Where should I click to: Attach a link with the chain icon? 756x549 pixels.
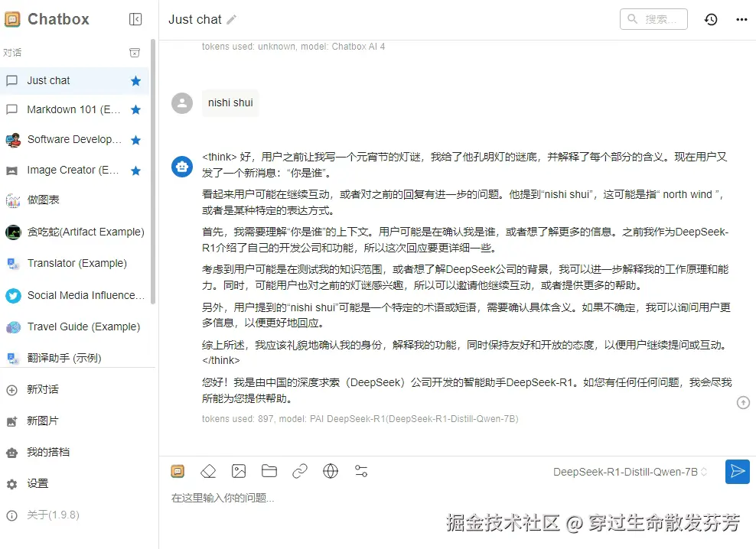(300, 471)
